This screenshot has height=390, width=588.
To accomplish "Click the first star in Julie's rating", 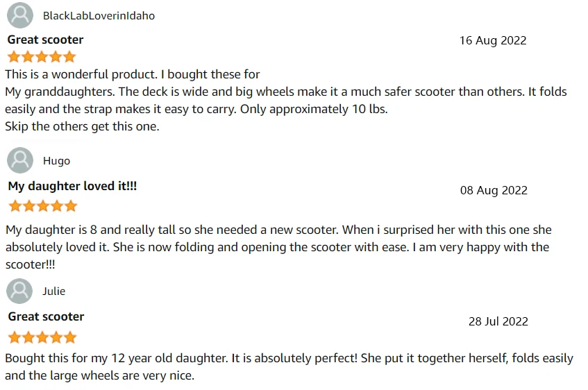I will point(15,338).
